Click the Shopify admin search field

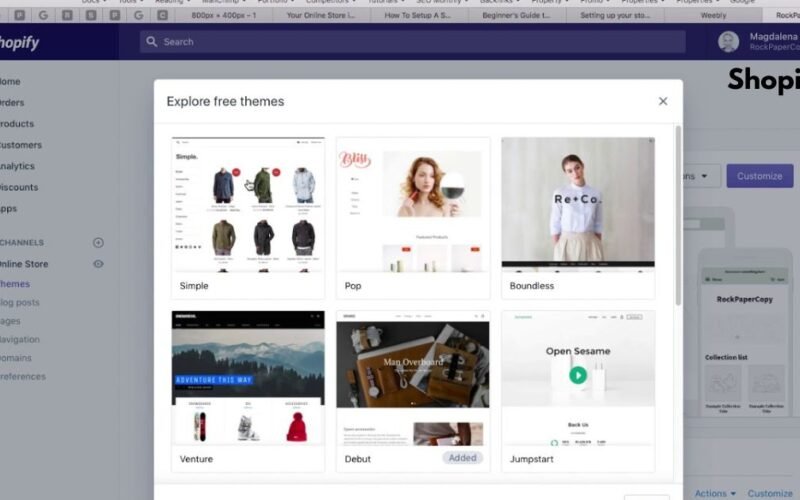coord(412,42)
